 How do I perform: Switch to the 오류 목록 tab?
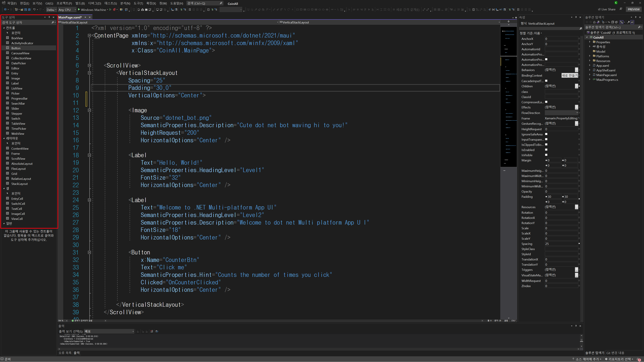click(x=65, y=353)
